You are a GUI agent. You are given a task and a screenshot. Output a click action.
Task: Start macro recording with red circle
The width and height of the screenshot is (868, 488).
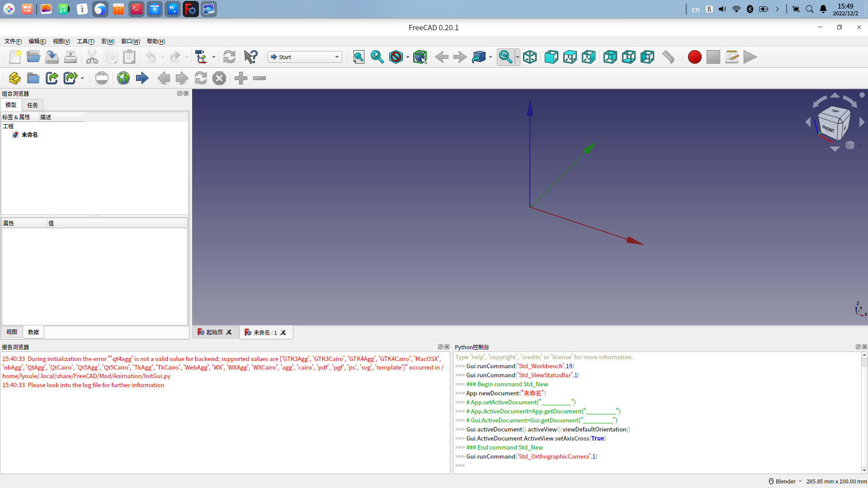(x=694, y=57)
